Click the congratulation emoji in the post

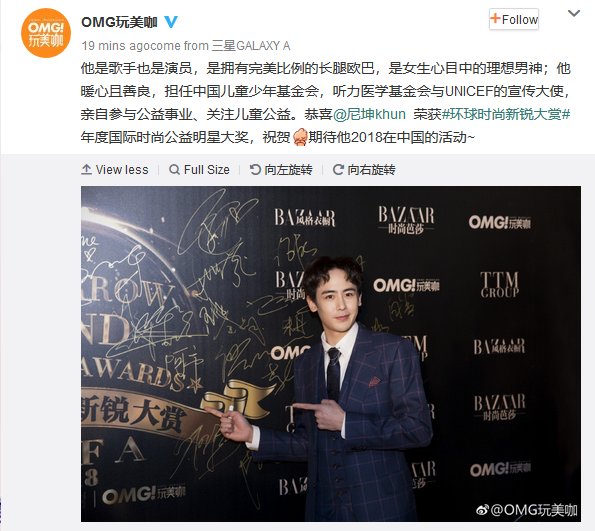[300, 137]
